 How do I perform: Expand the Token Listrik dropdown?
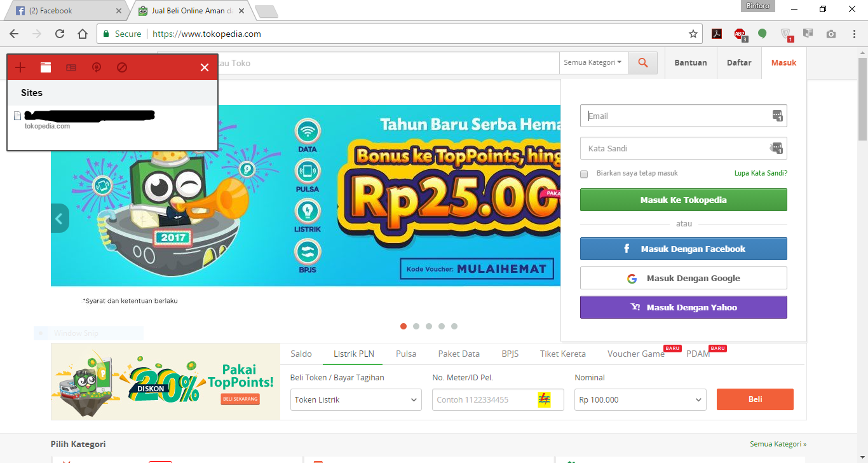(356, 399)
